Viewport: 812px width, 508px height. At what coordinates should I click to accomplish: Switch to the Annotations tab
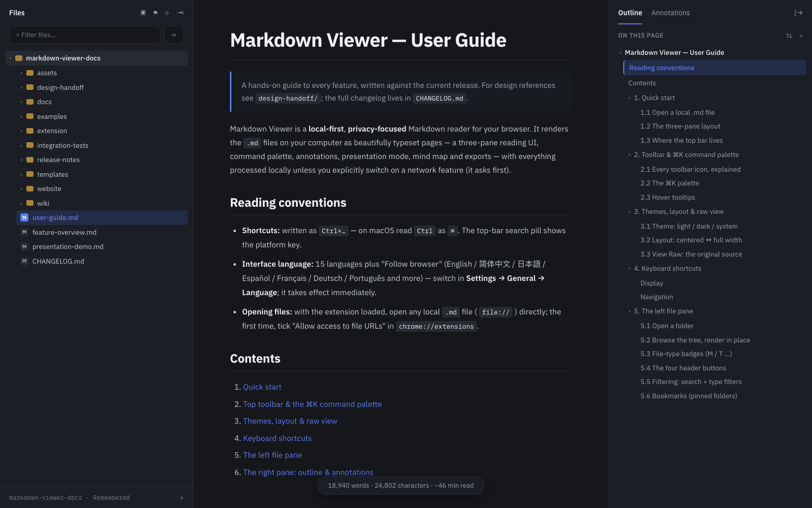coord(670,13)
